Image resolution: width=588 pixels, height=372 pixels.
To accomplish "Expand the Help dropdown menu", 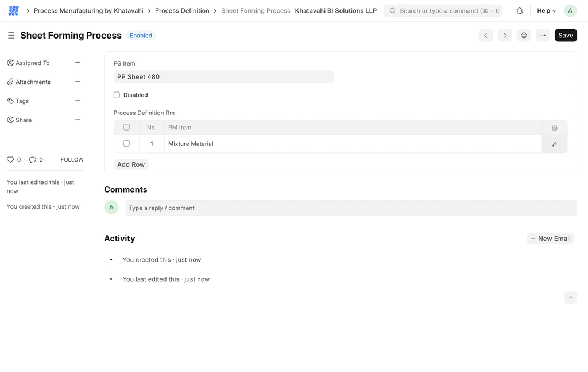I will 546,11.
